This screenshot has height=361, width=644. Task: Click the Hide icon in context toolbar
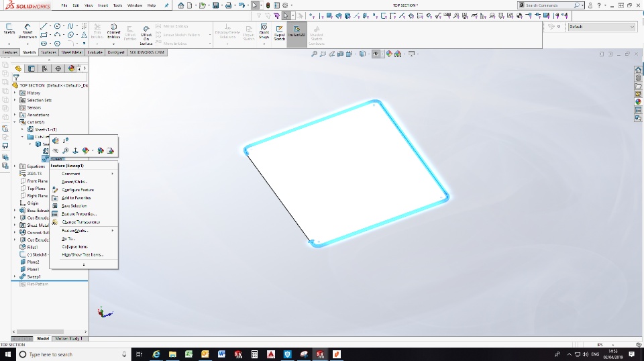(56, 151)
